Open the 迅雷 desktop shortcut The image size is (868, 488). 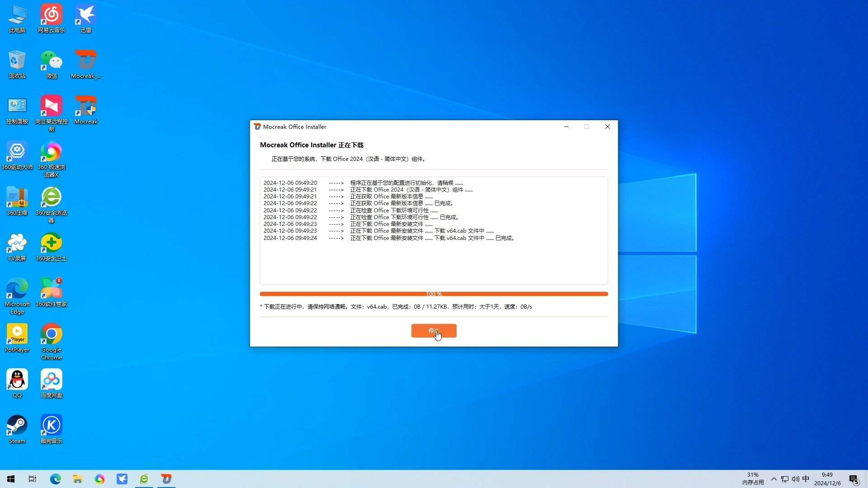pyautogui.click(x=86, y=19)
